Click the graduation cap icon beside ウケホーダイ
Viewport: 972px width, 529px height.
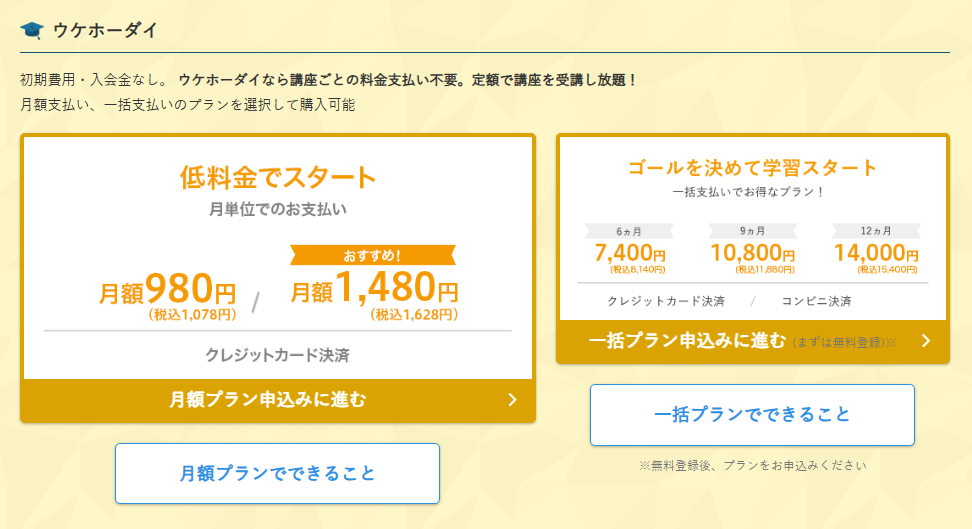tap(31, 30)
